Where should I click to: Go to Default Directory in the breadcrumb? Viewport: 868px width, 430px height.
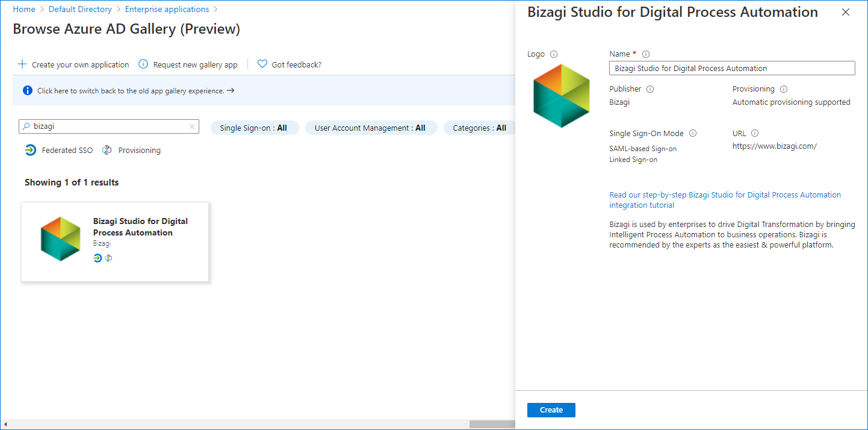(80, 9)
